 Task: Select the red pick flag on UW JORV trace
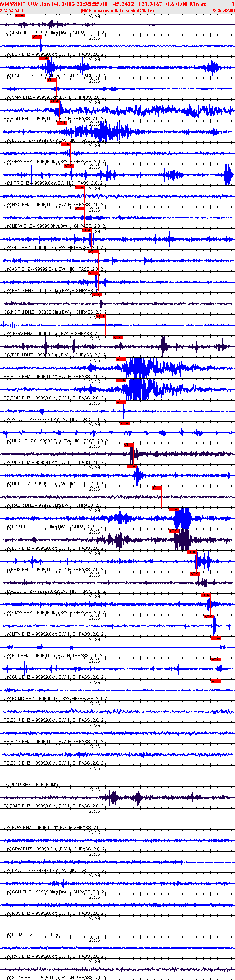point(101,316)
